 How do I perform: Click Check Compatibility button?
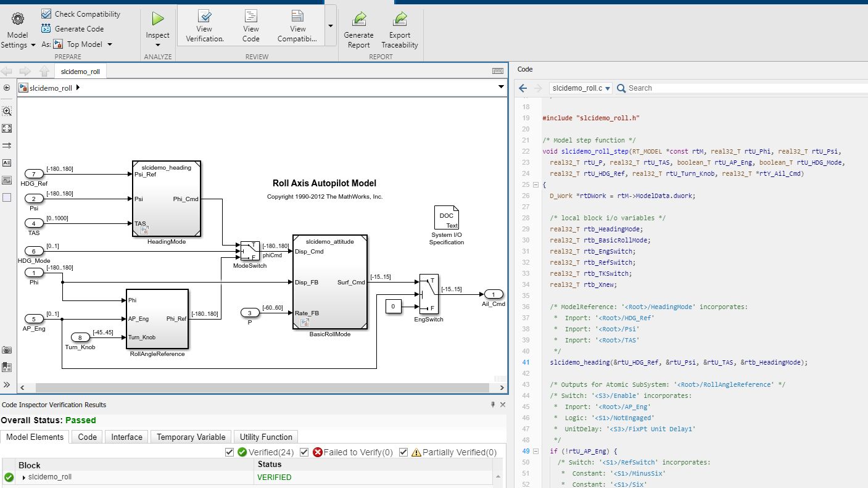[81, 14]
